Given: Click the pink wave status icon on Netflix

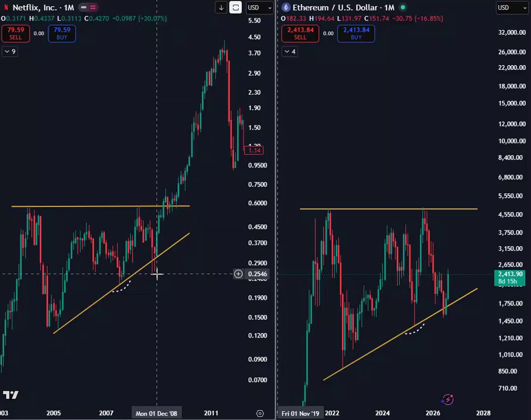Looking at the screenshot, I should pos(93,7).
